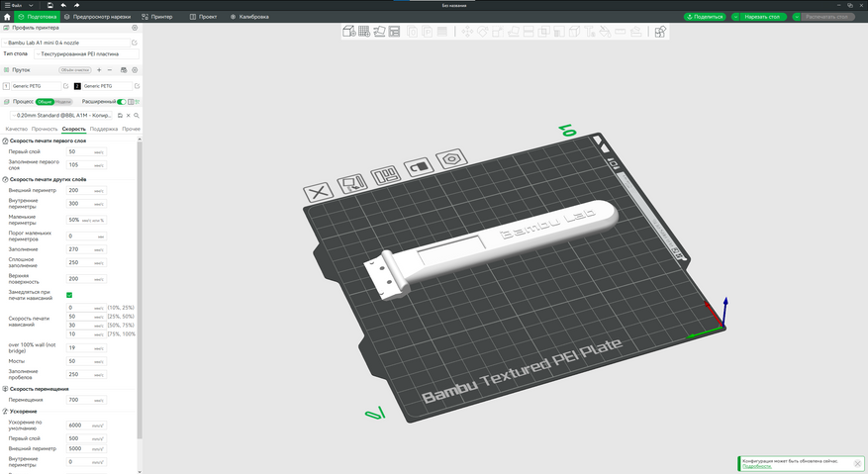Click the save icon in title bar

coord(49,5)
